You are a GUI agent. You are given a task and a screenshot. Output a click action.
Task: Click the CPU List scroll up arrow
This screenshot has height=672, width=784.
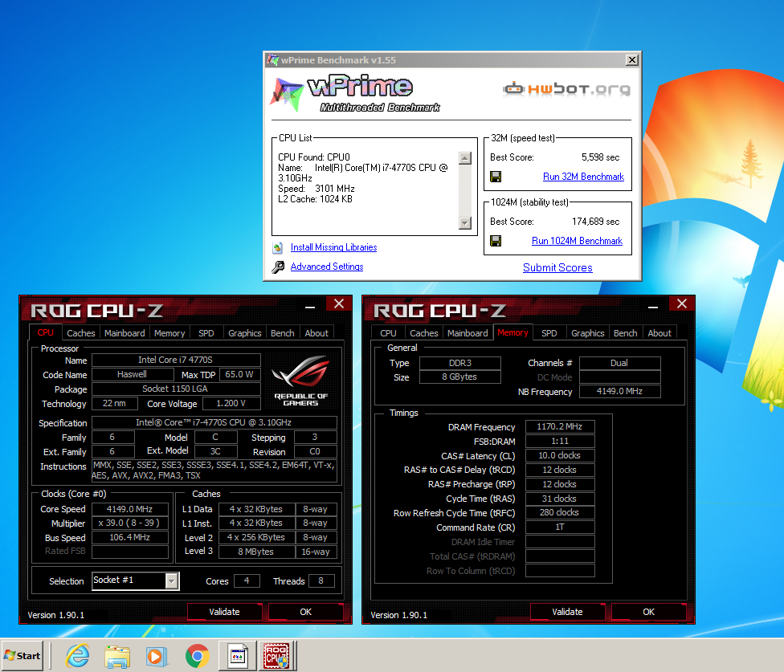click(x=465, y=158)
